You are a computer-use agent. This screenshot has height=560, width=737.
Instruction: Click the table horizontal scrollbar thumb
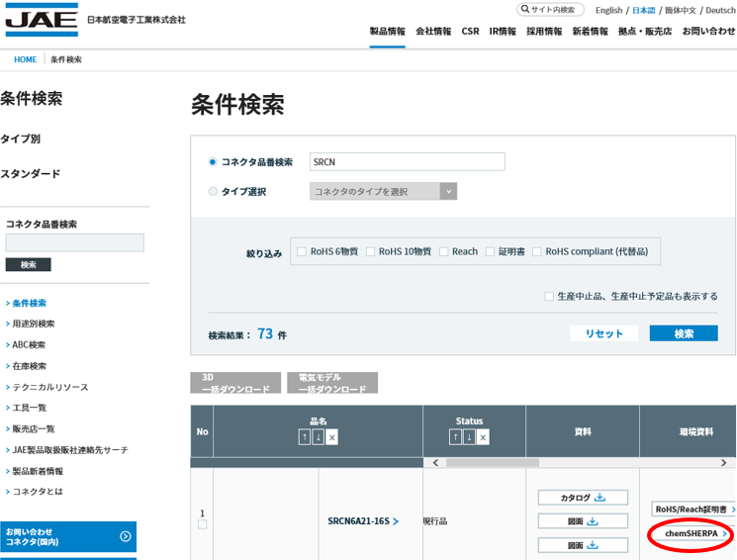point(492,463)
